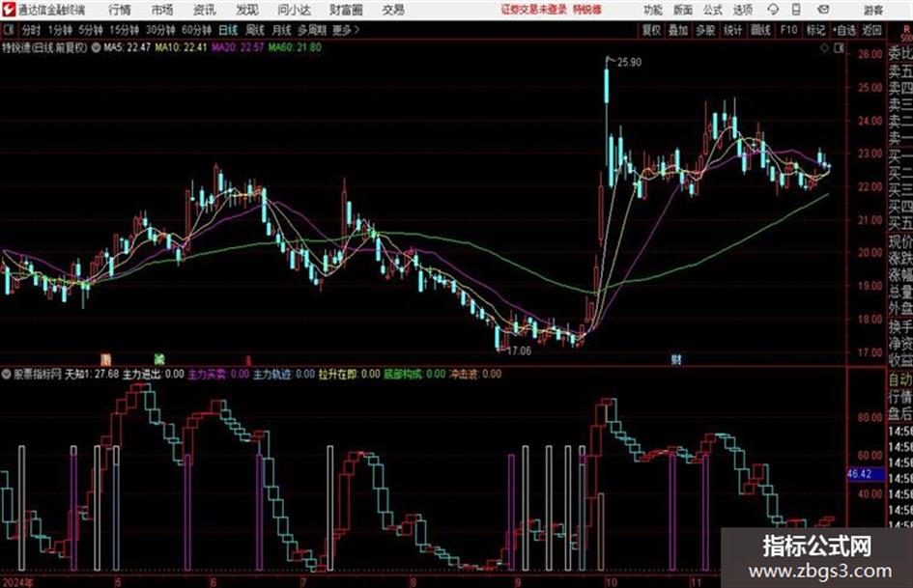Select the 周线 weekly chart tab
This screenshot has height=588, width=913.
coord(255,30)
